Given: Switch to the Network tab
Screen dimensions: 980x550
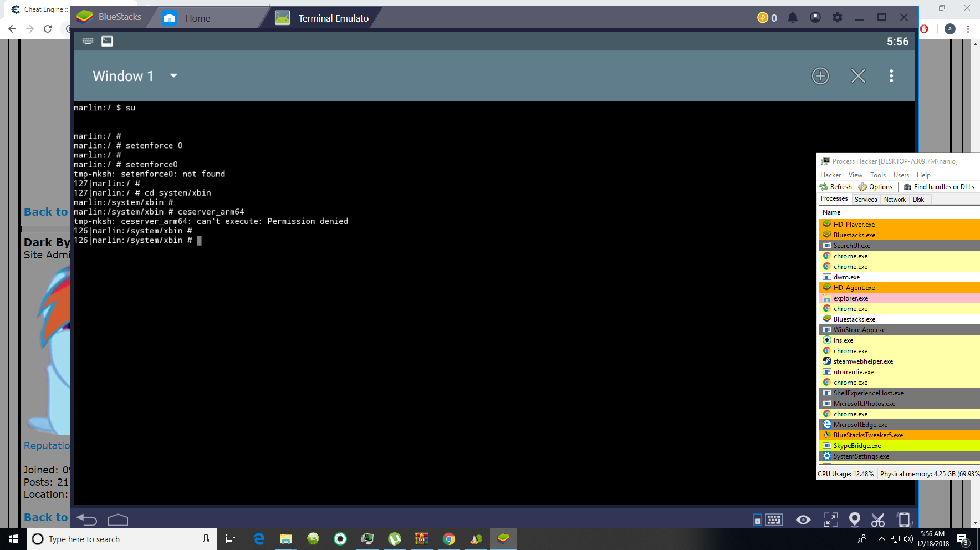Looking at the screenshot, I should pos(895,200).
